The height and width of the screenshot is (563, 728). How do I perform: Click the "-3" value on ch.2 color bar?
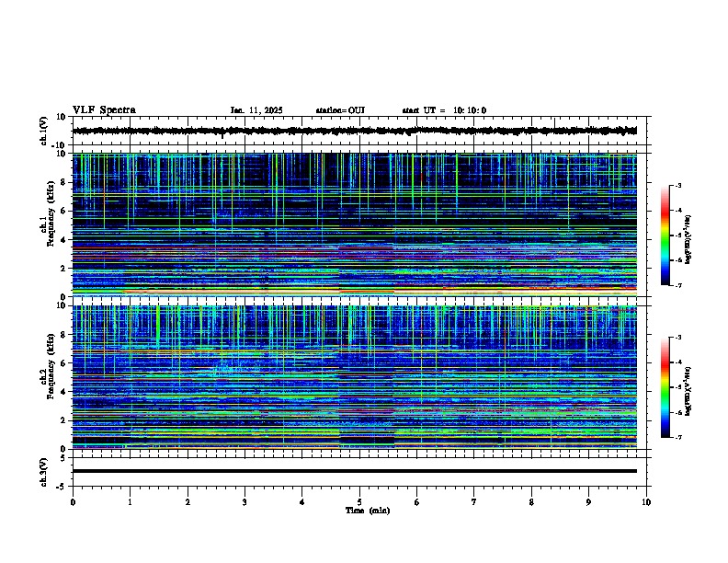click(677, 338)
